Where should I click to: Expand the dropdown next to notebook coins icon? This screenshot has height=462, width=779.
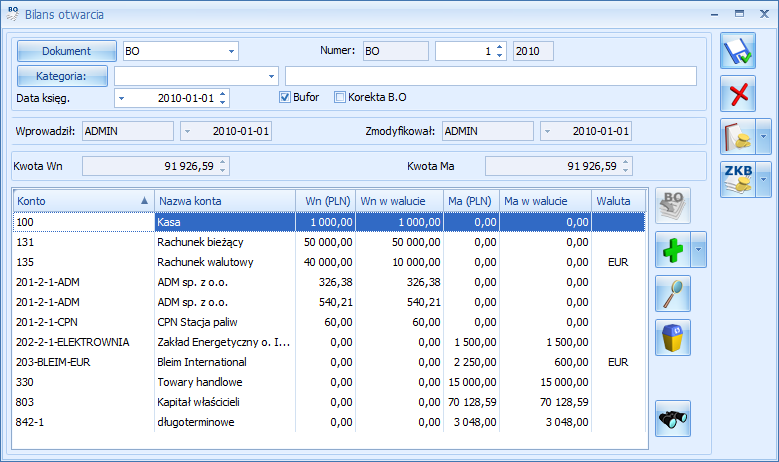(764, 136)
